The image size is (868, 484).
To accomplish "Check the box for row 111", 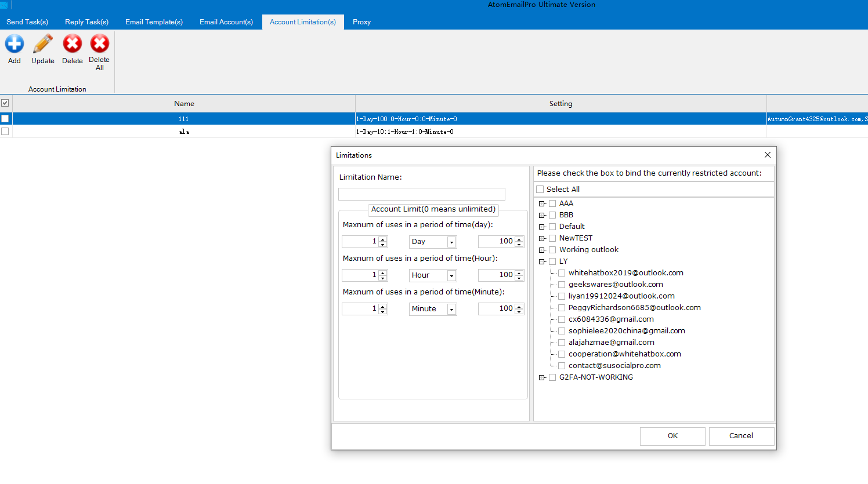I will click(x=5, y=119).
